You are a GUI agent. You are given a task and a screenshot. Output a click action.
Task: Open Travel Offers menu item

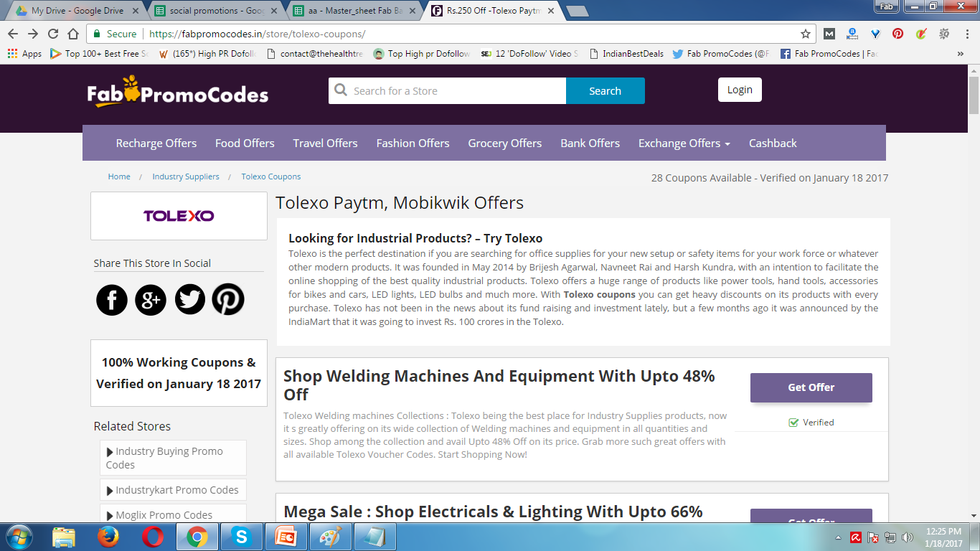(325, 143)
